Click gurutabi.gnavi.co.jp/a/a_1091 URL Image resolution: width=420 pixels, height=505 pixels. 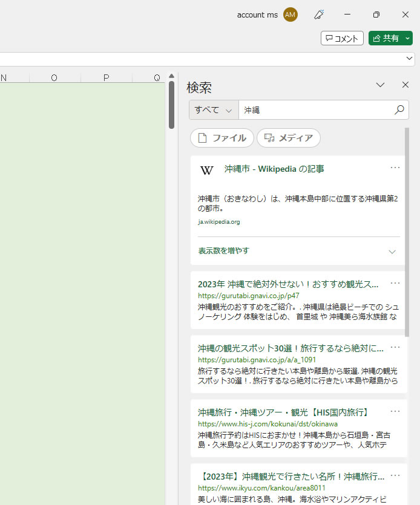(257, 360)
